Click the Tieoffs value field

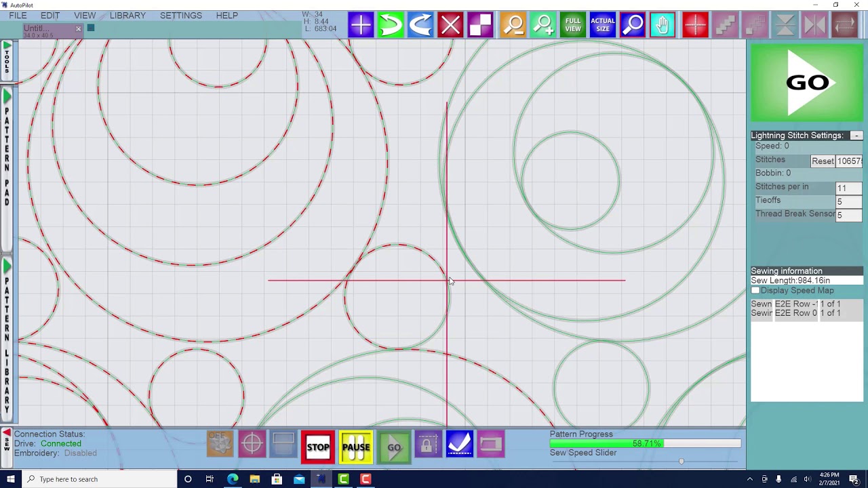[x=849, y=202]
